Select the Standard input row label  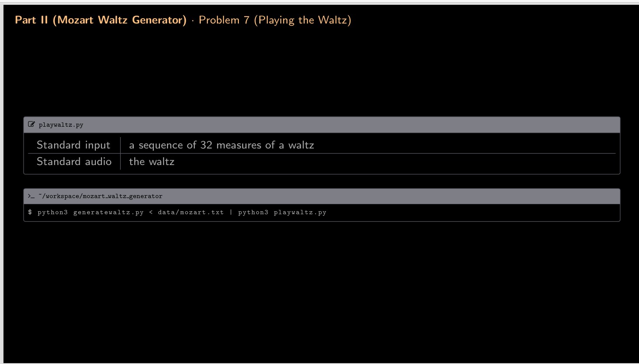73,145
